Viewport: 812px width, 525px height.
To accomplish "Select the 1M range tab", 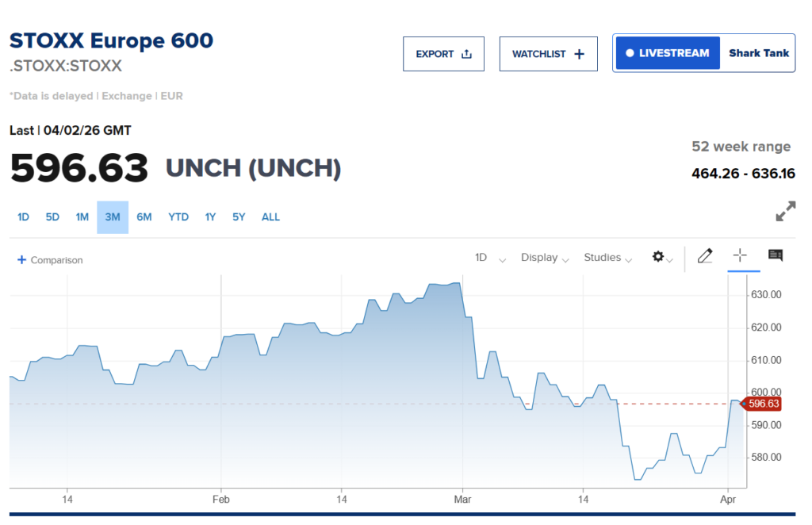I will 82,217.
